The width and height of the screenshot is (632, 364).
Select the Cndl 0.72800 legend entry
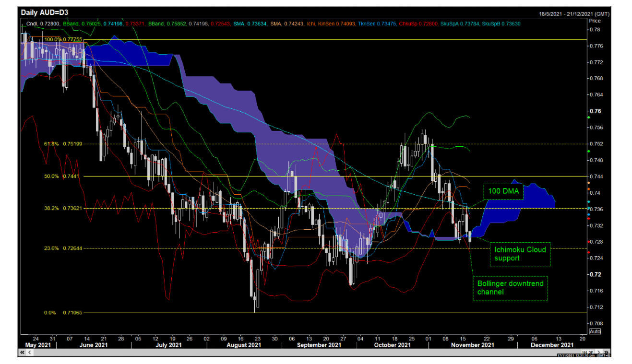click(43, 23)
